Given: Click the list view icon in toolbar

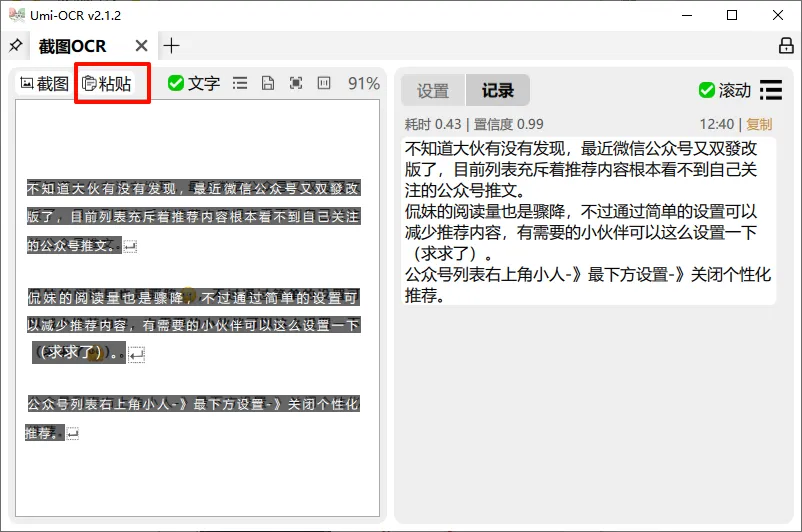Looking at the screenshot, I should pyautogui.click(x=240, y=83).
